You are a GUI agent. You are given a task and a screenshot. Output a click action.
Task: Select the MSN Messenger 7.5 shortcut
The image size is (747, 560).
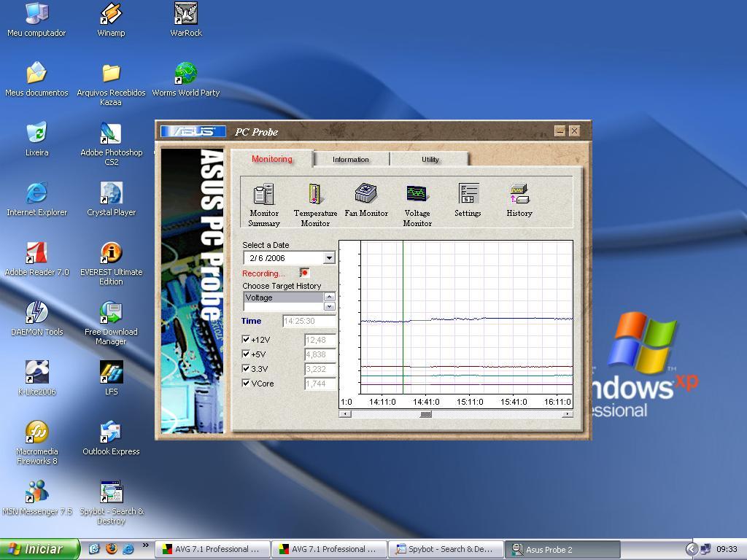tap(36, 498)
